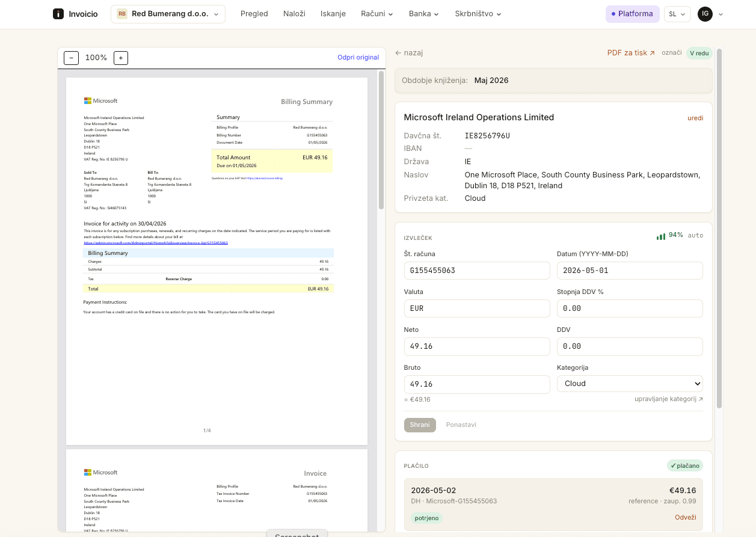The height and width of the screenshot is (537, 756).
Task: Go back with the nazaj link
Action: point(409,53)
